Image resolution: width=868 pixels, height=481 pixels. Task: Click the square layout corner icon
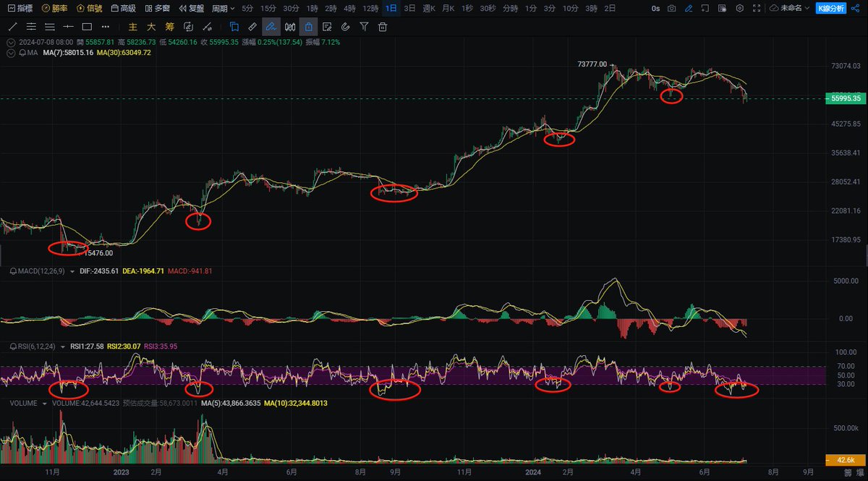pyautogui.click(x=705, y=8)
